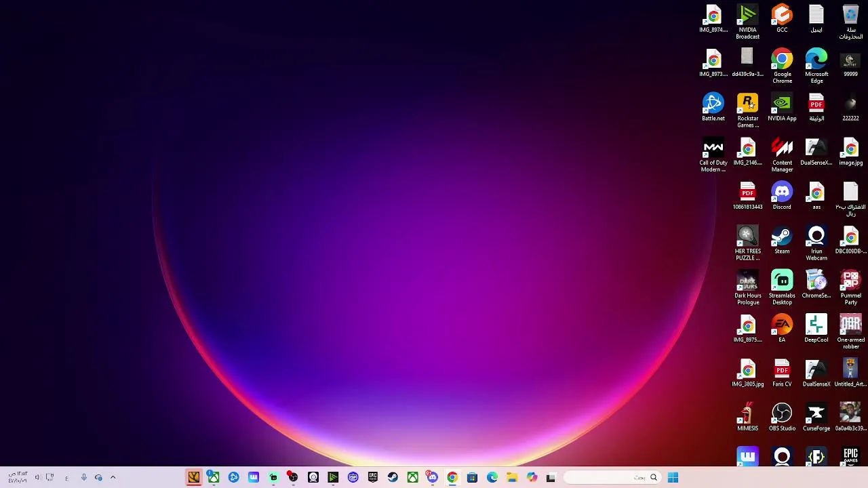Open the GCC desktop shortcut
Image resolution: width=868 pixels, height=488 pixels.
tap(782, 18)
